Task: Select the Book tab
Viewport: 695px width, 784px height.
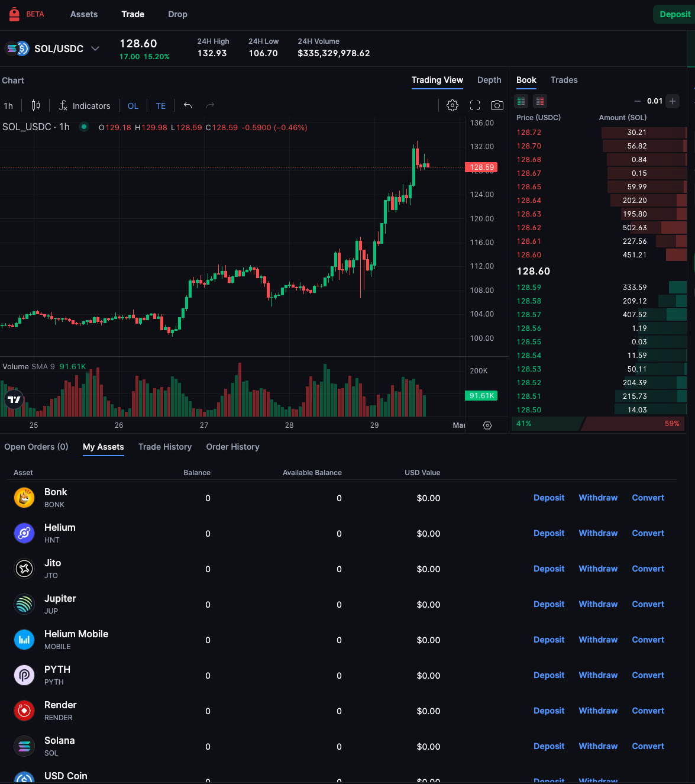Action: [526, 80]
